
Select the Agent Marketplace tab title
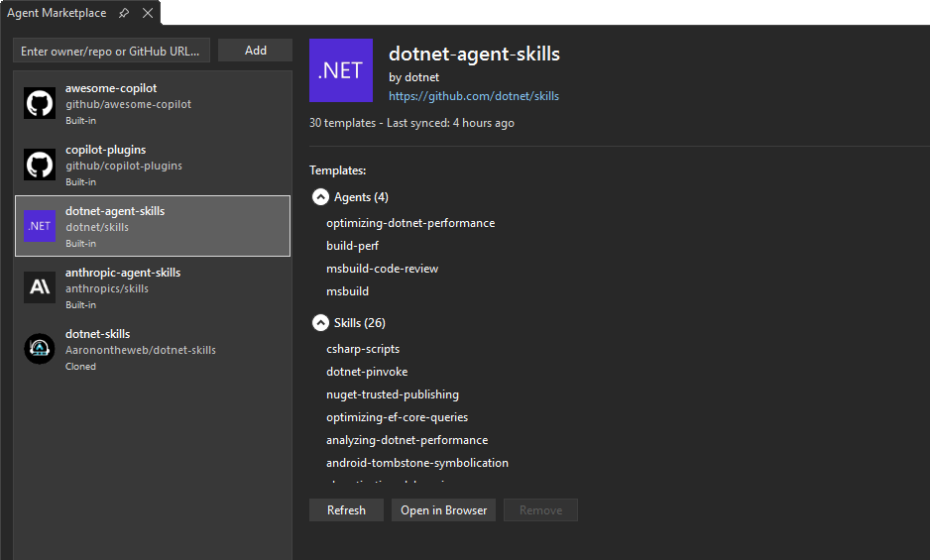pyautogui.click(x=57, y=13)
